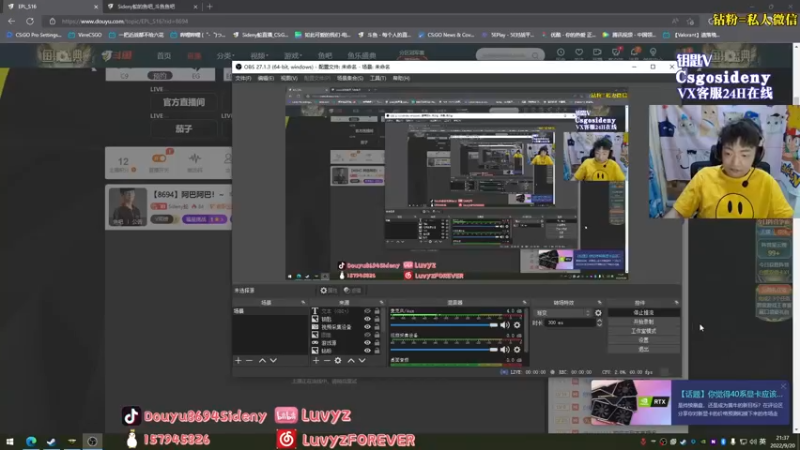Click the waveform icon on streamer panel
The width and height of the screenshot is (800, 450).
[x=195, y=159]
